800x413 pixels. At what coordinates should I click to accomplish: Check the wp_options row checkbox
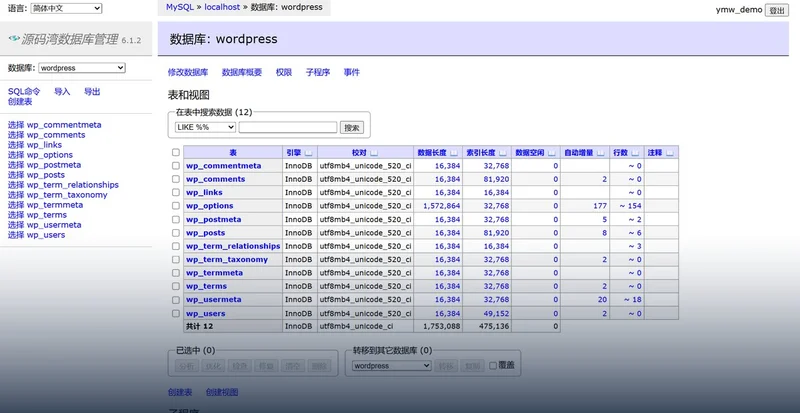176,206
